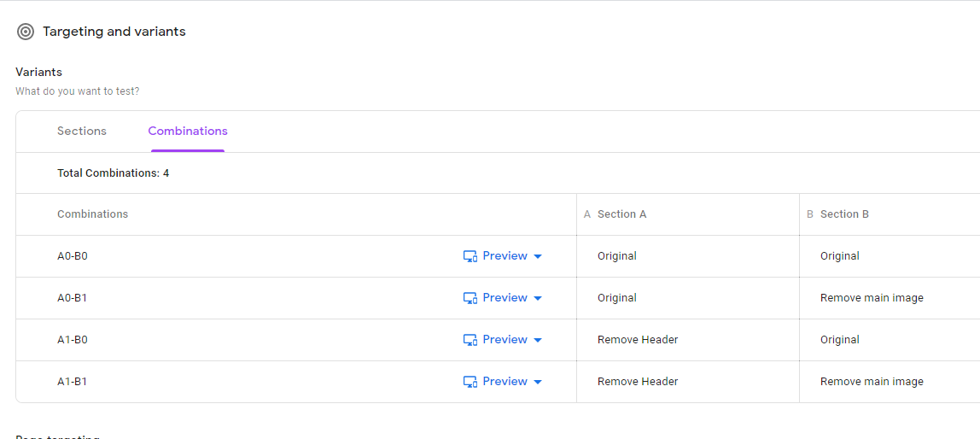
Task: Click the Combinations column header
Action: point(92,214)
